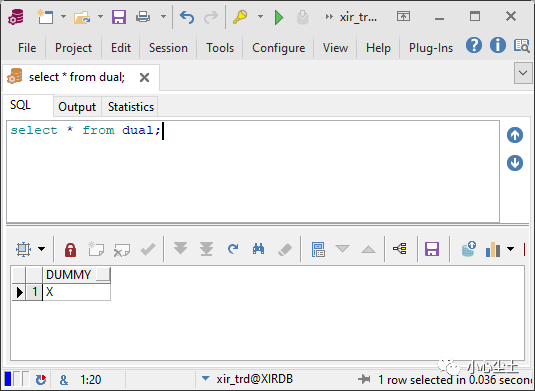535x391 pixels.
Task: Refresh the query results with the blue arrow
Action: (233, 249)
